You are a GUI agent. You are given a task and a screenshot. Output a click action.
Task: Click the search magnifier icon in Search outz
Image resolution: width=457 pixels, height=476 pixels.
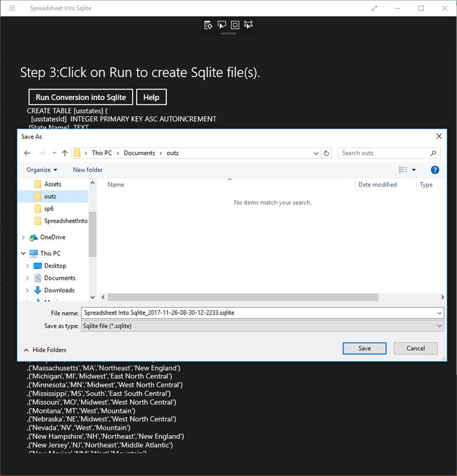[x=433, y=153]
